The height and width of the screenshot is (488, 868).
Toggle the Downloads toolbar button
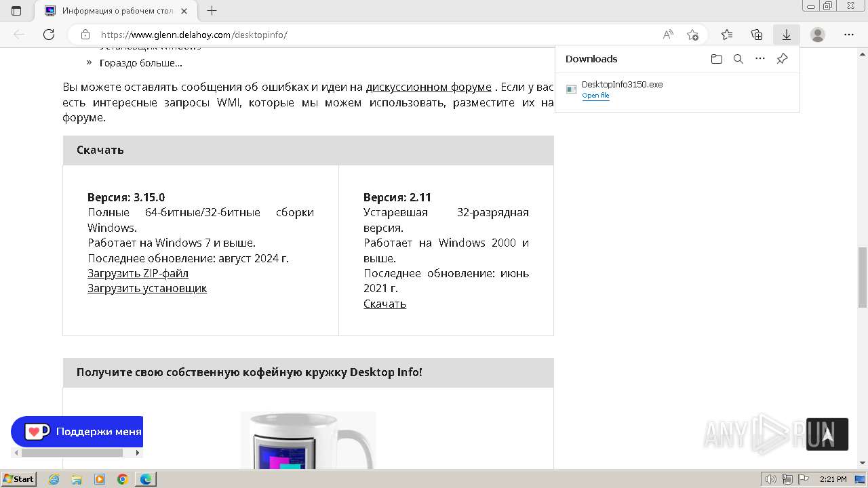(x=787, y=35)
